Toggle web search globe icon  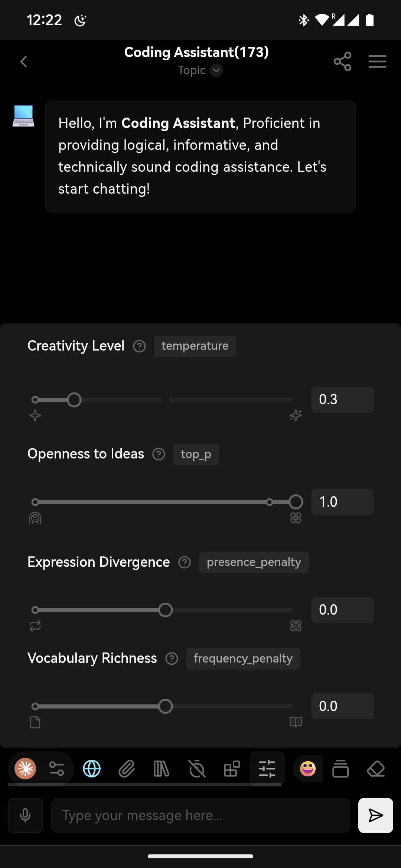coord(92,769)
